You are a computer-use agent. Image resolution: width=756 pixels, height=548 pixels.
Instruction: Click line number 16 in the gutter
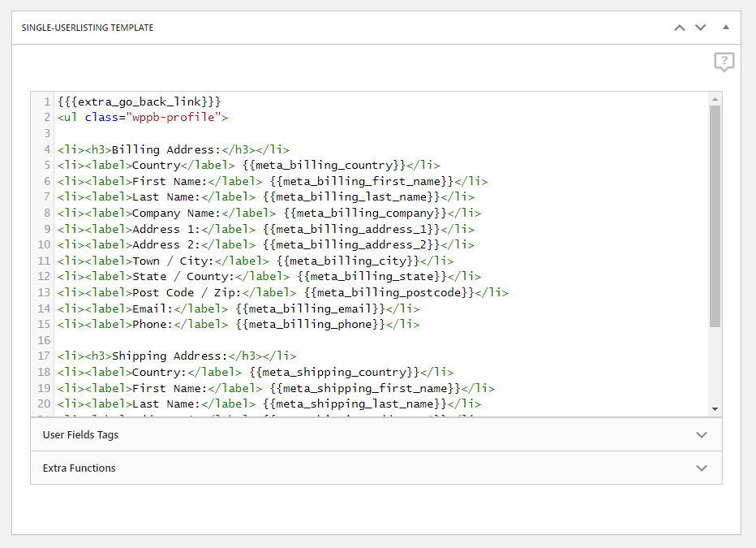coord(44,340)
